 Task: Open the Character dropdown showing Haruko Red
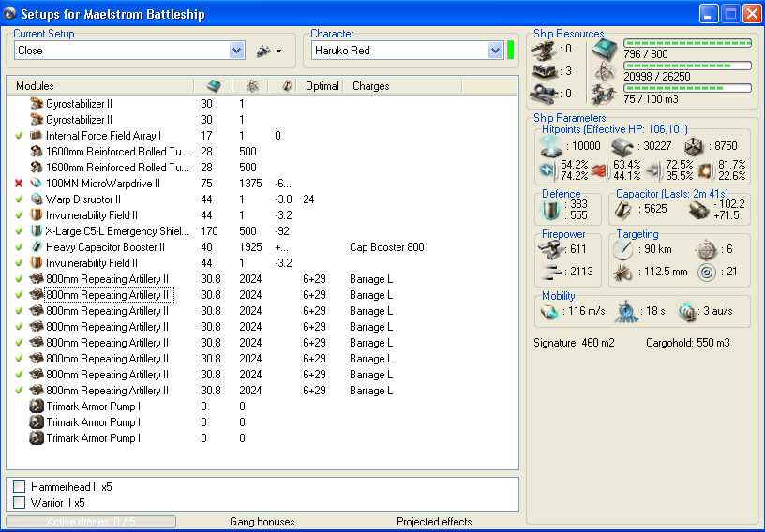pyautogui.click(x=496, y=51)
